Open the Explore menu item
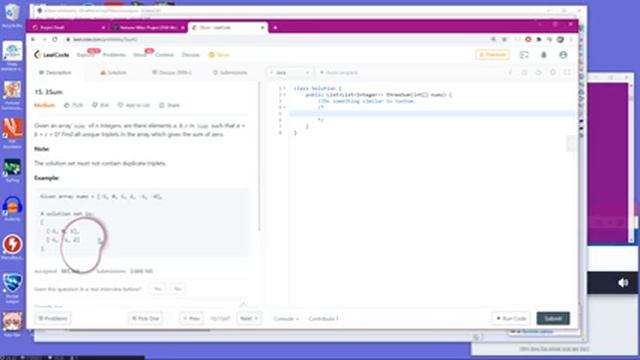 tap(85, 55)
